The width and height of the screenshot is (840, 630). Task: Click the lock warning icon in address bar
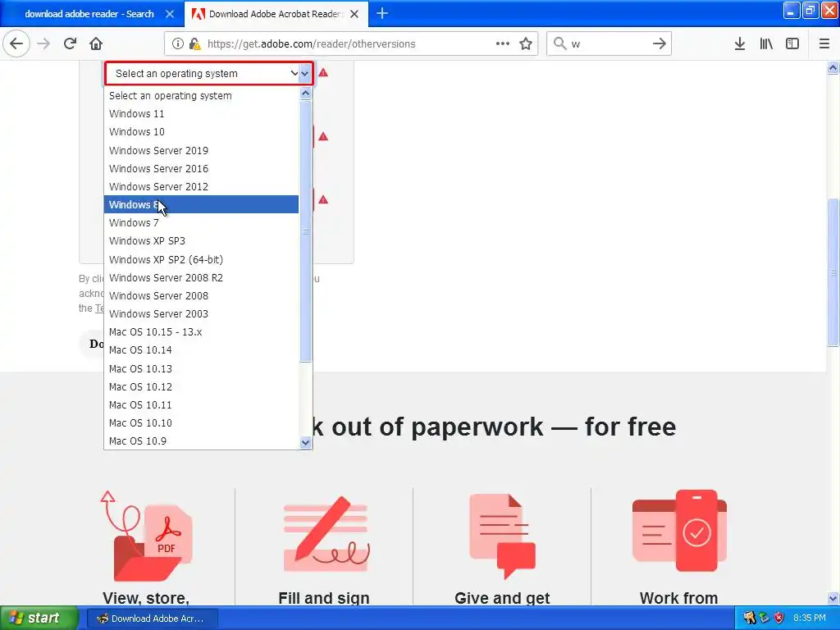194,44
